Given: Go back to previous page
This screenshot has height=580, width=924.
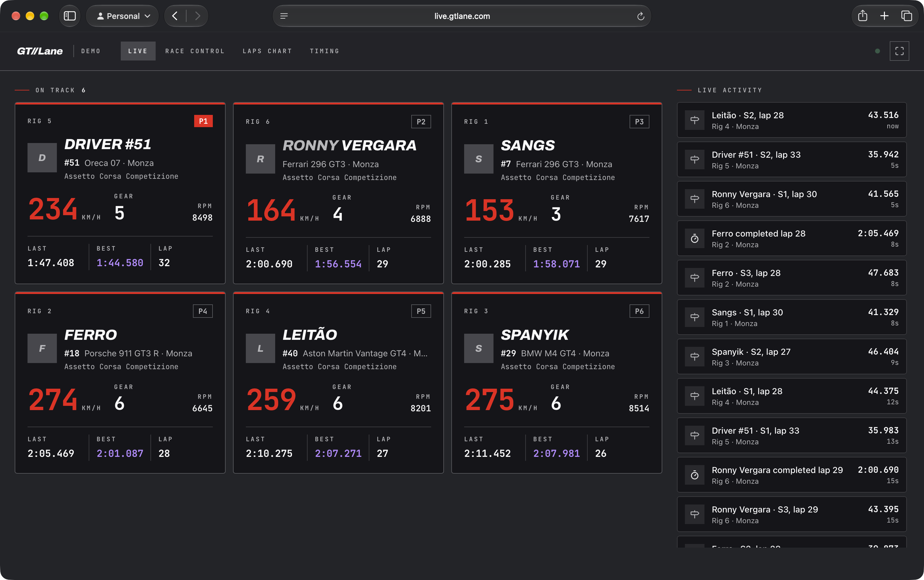Looking at the screenshot, I should (x=175, y=16).
